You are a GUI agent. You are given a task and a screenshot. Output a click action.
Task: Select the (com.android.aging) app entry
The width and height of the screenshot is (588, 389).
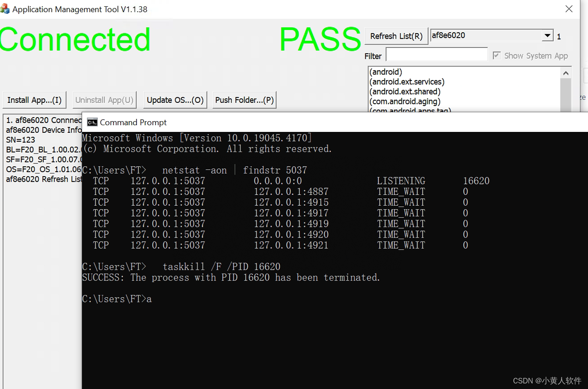point(405,101)
